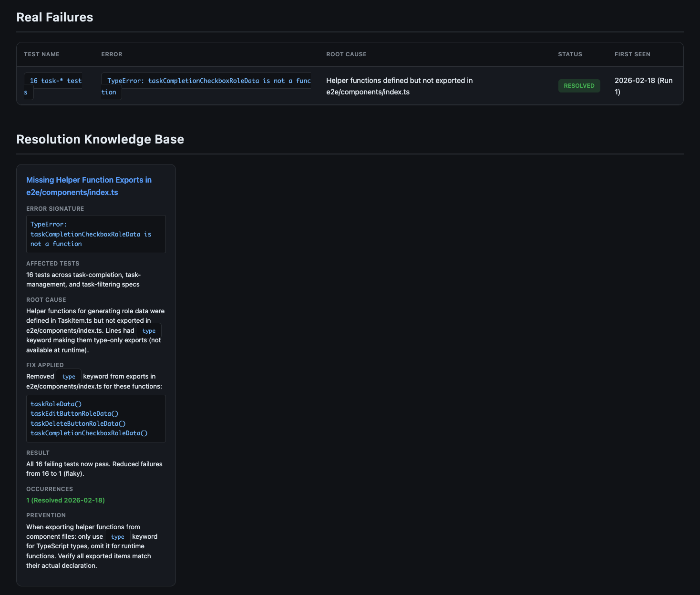
Task: Click the Error Signature code block
Action: [x=96, y=234]
